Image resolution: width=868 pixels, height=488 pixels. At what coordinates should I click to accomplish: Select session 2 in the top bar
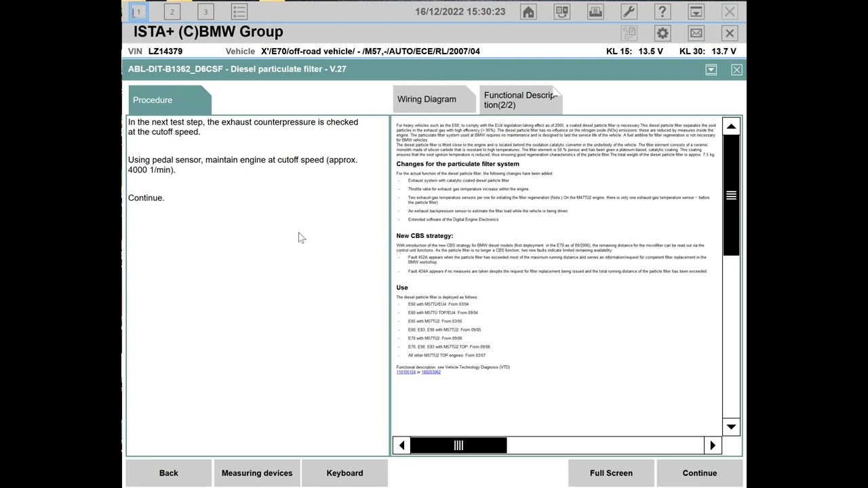pyautogui.click(x=172, y=12)
